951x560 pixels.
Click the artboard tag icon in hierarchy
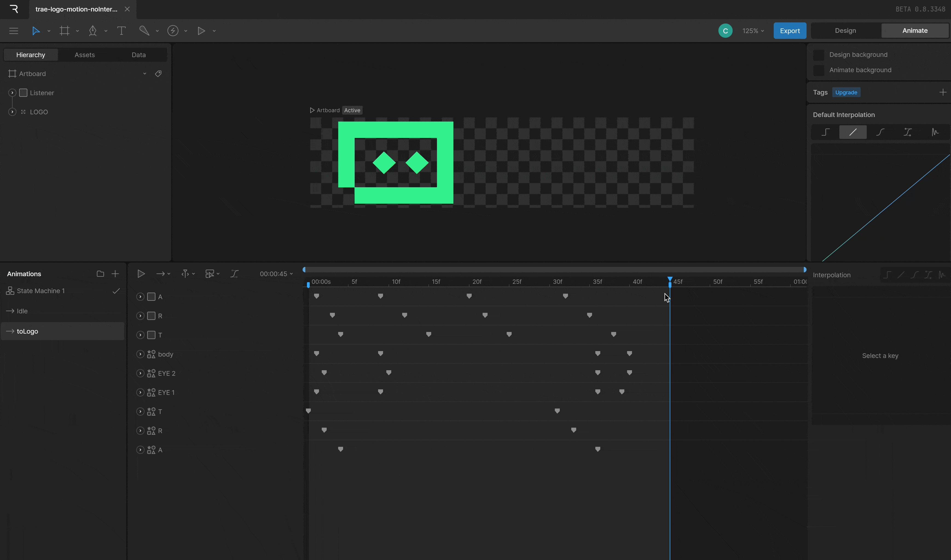point(158,74)
